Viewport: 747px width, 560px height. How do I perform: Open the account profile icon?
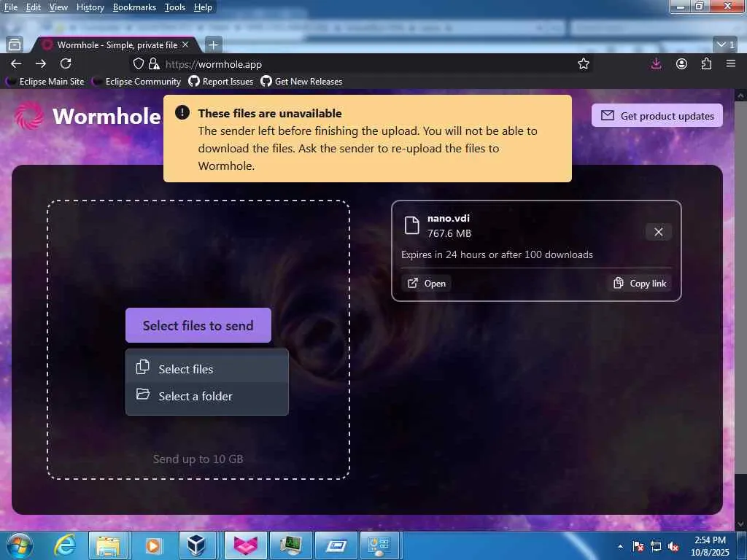point(682,64)
